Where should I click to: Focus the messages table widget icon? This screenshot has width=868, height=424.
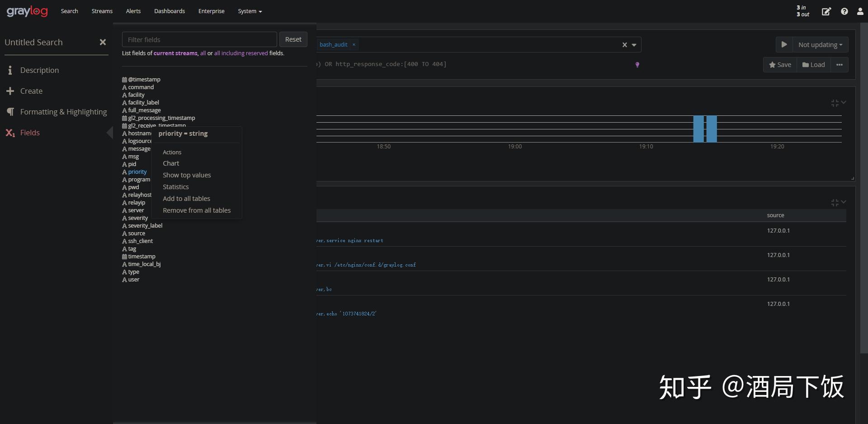click(835, 203)
